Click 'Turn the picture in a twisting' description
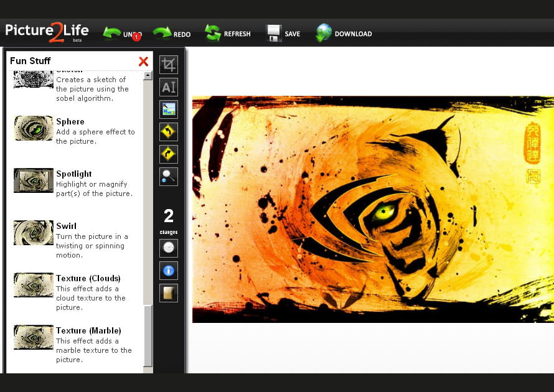Image resolution: width=554 pixels, height=392 pixels. (x=92, y=246)
